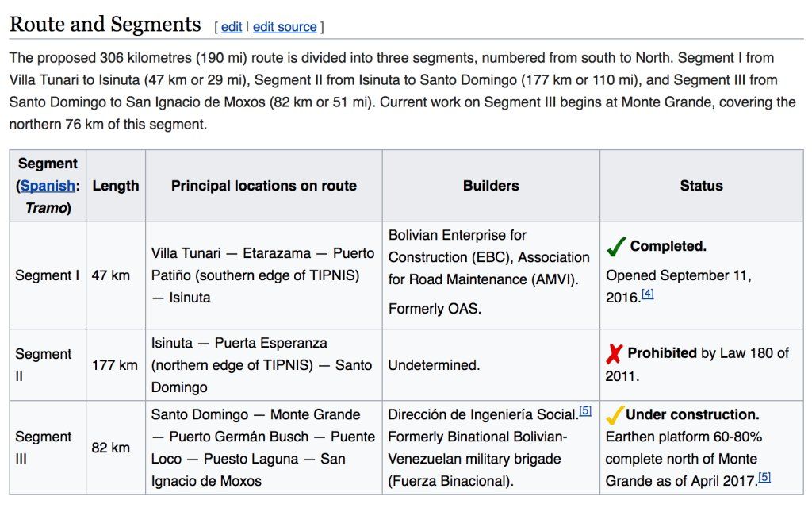Select the Segment I row label
This screenshot has height=508, width=812.
47,275
